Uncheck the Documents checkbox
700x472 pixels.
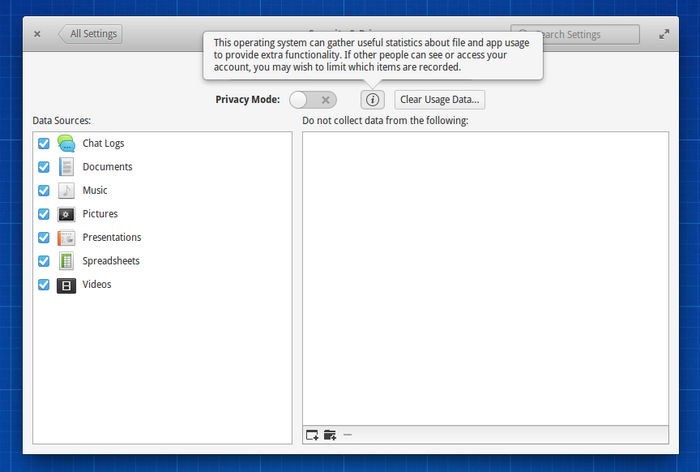tap(44, 167)
